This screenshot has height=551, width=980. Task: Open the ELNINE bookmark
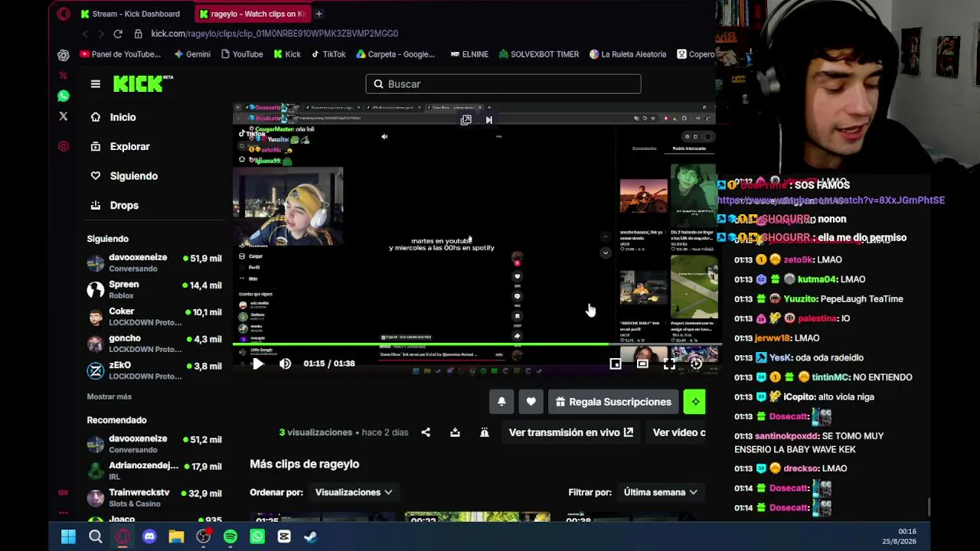469,54
